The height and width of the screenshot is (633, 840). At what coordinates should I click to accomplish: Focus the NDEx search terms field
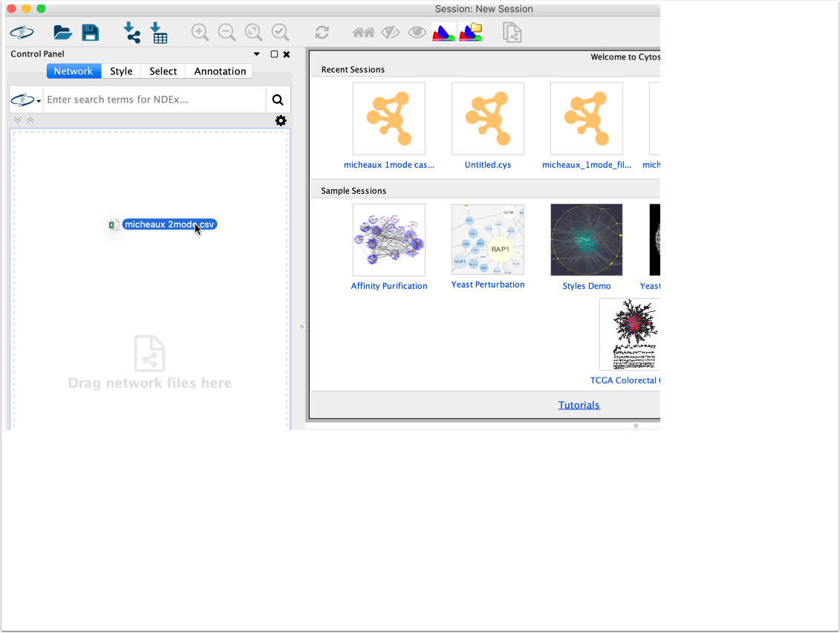pyautogui.click(x=154, y=100)
